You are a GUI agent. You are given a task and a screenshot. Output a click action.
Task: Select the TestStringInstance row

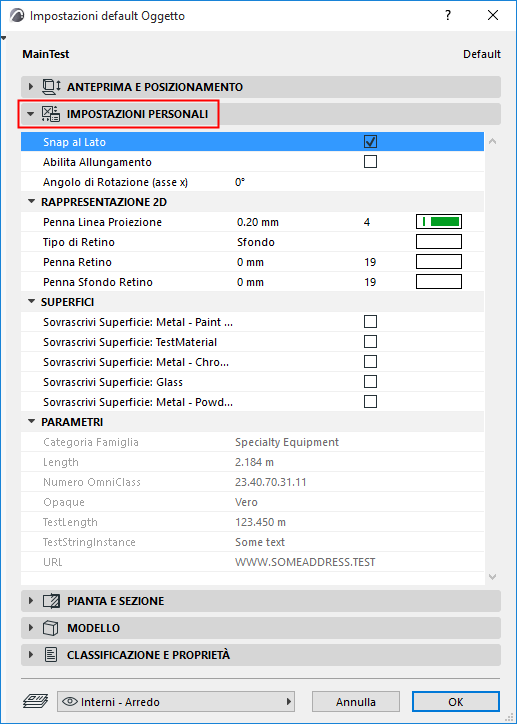252,542
